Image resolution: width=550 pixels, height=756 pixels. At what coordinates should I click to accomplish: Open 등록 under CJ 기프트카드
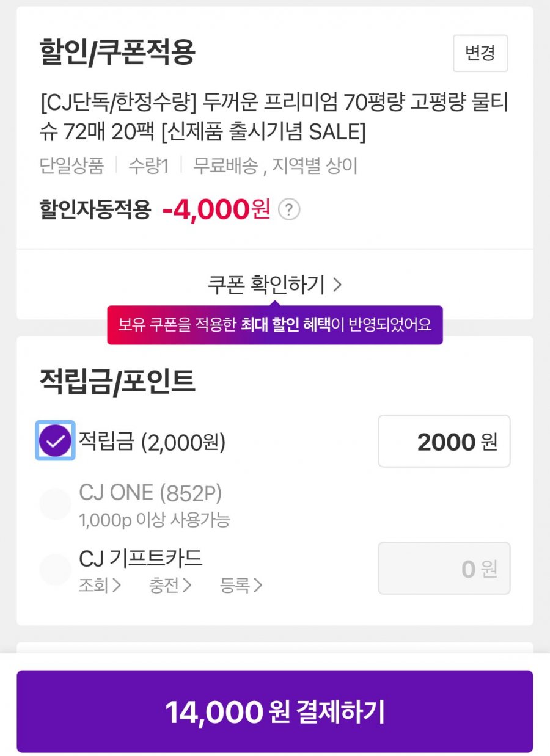pos(241,585)
